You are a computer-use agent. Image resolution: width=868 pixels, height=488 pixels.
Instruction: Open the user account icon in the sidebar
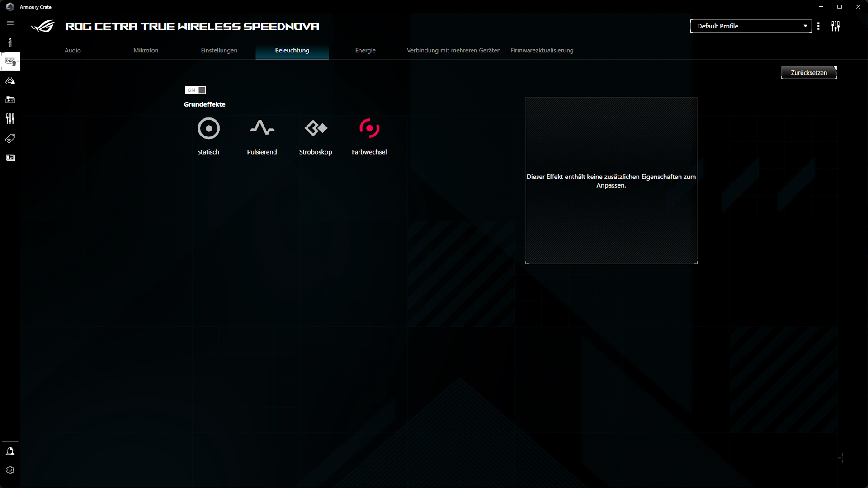pos(10,451)
